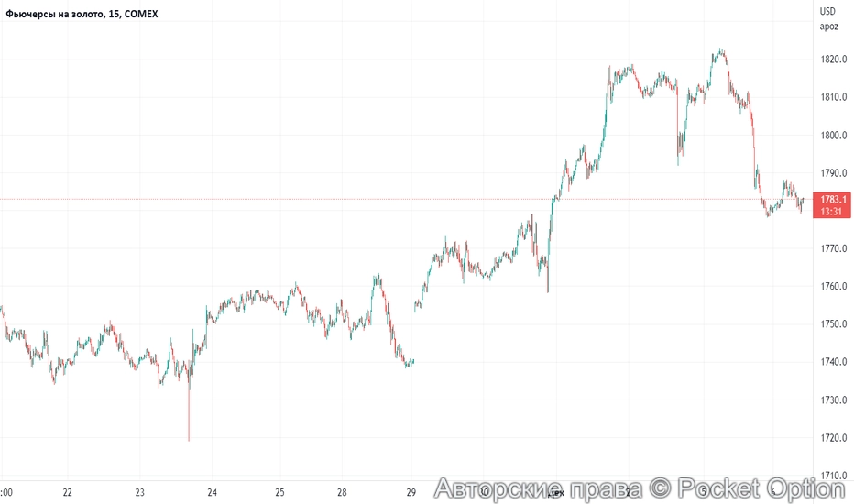Click the 1750.0 price axis label
The image size is (854, 504).
(833, 324)
